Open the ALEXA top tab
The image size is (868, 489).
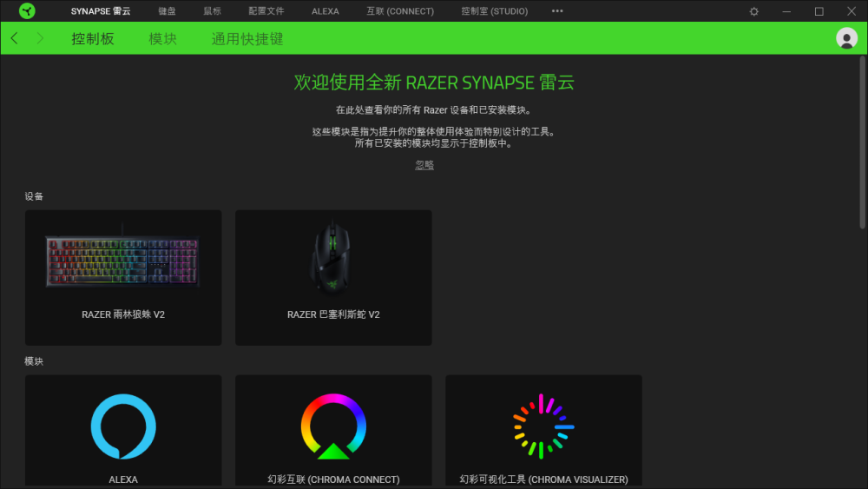point(325,11)
